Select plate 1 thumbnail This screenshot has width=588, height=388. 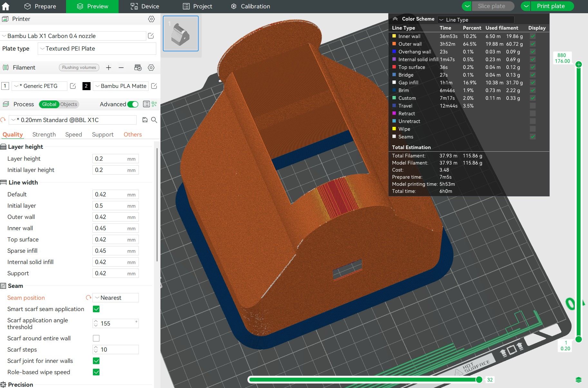[x=181, y=33]
